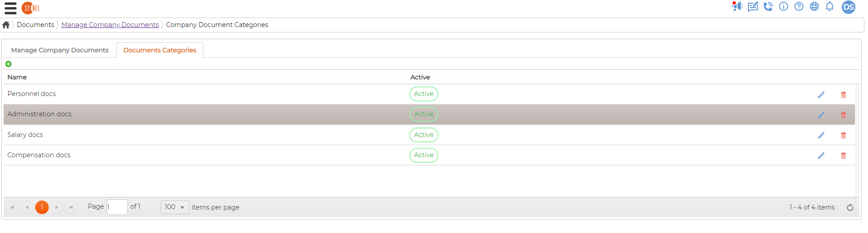Select the Documents Categories tab
Image resolution: width=868 pixels, height=233 pixels.
160,50
